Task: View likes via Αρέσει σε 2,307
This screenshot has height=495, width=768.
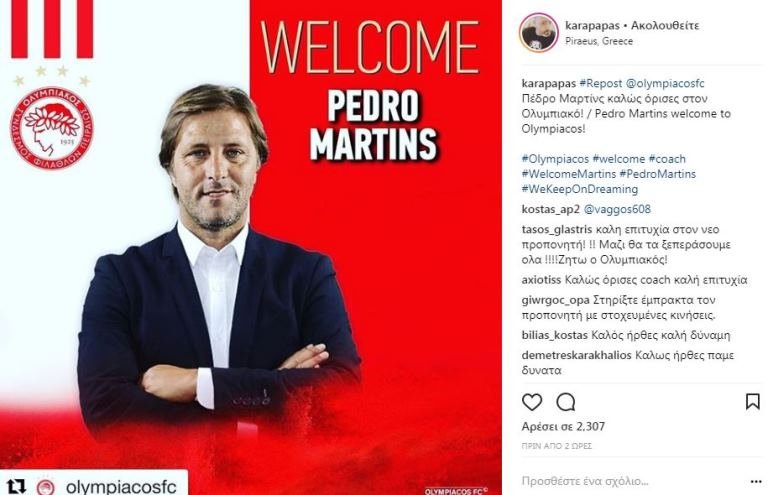Action: pos(563,426)
